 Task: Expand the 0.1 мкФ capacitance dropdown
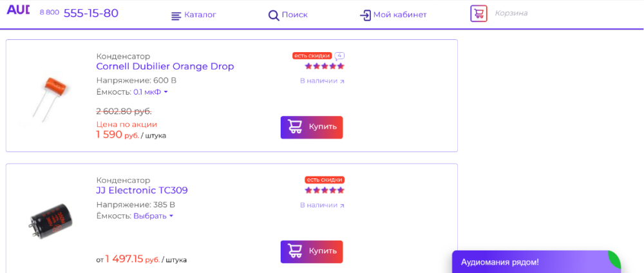click(151, 92)
